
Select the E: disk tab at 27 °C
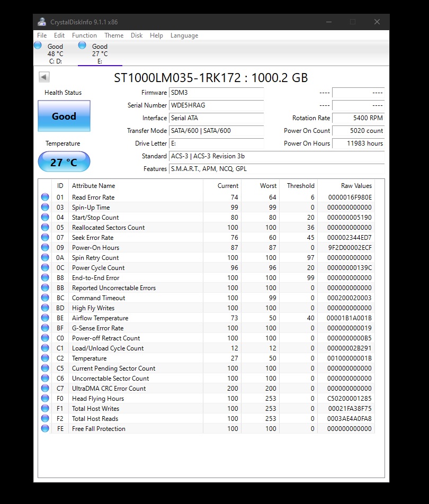(100, 53)
